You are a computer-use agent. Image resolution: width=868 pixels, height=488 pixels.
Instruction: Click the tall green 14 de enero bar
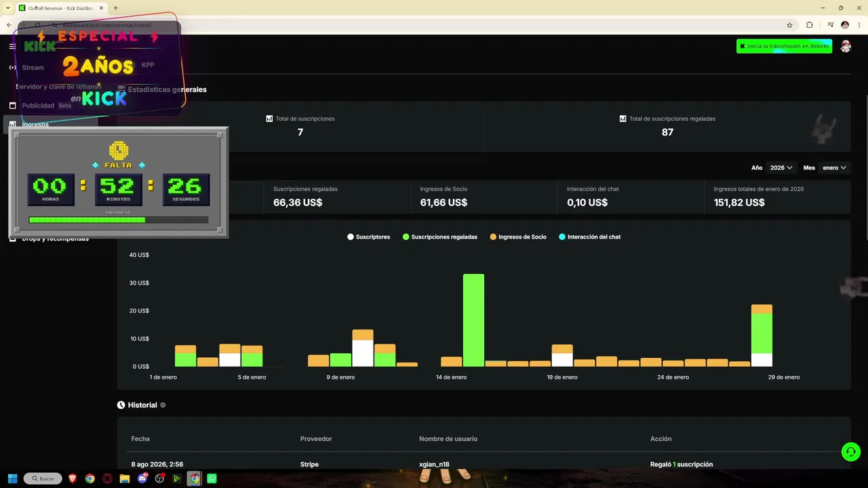click(x=473, y=320)
